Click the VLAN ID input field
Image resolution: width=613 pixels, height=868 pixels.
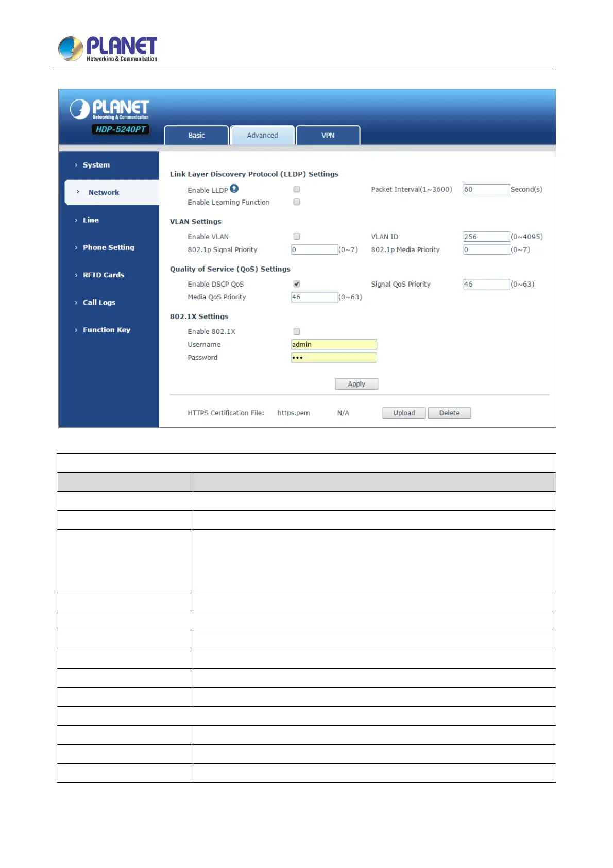point(486,237)
